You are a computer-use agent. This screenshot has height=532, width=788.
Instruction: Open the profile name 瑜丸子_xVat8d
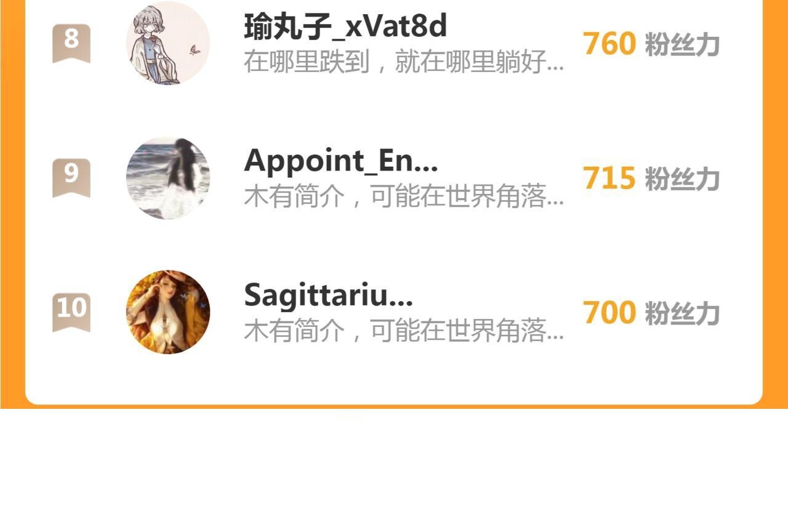345,26
